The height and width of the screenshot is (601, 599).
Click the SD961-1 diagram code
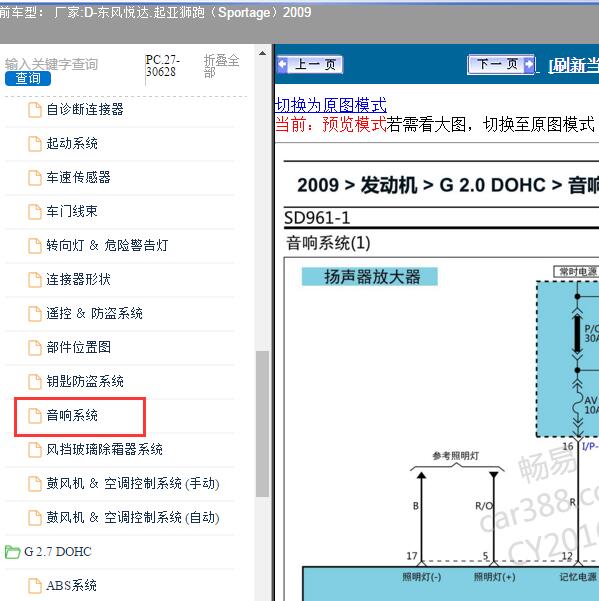[317, 218]
